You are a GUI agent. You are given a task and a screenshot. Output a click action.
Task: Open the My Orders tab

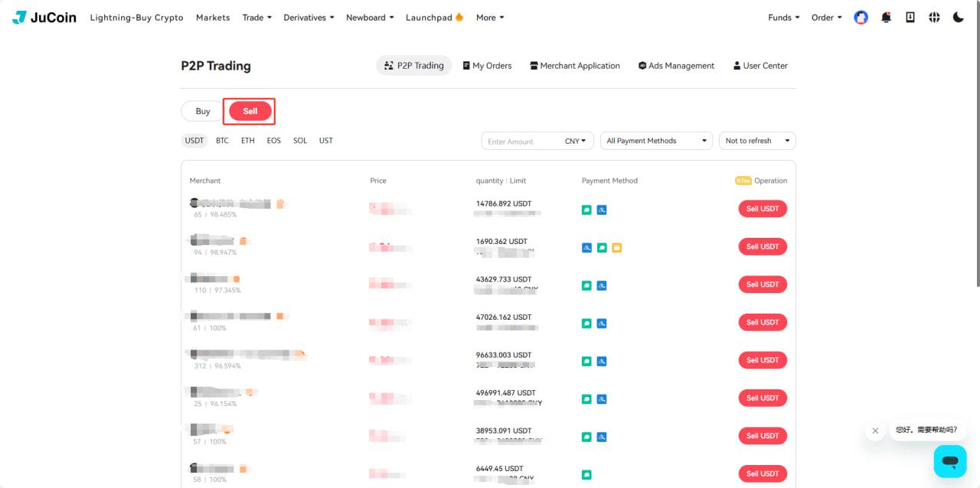[487, 66]
